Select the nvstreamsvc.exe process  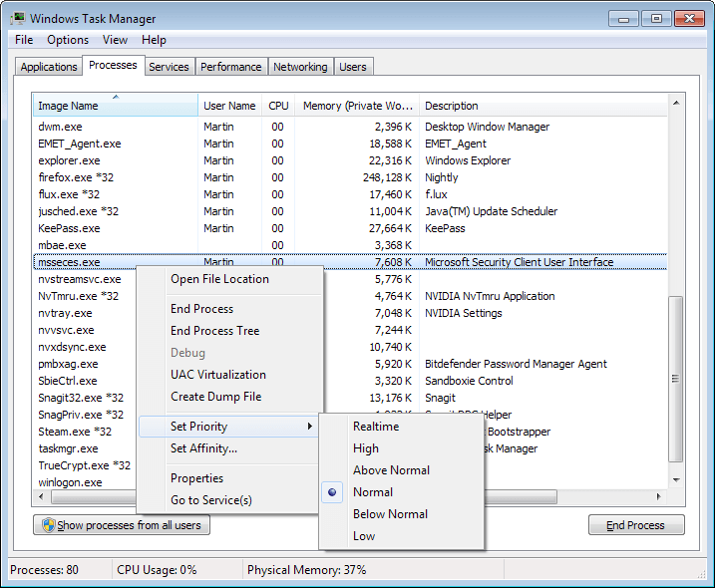coord(80,279)
